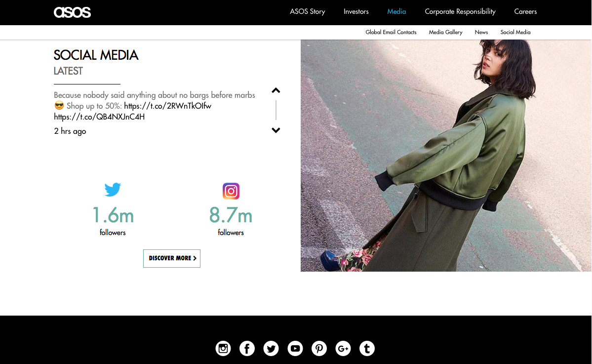This screenshot has width=592, height=364.
Task: Click the '2 hrs ago' timestamp
Action: 70,131
